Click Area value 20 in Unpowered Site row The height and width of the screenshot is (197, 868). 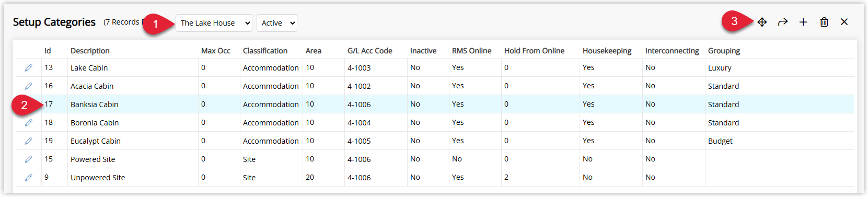[x=310, y=178]
